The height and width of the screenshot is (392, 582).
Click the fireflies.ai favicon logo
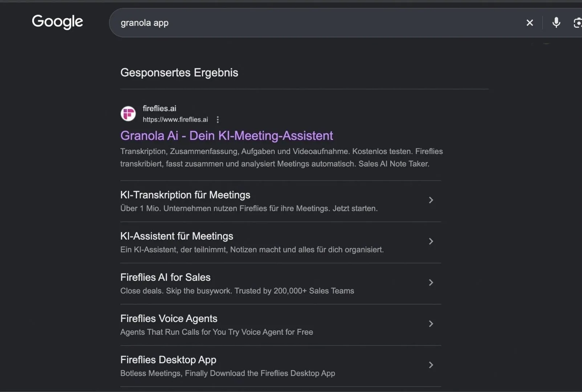coord(128,114)
